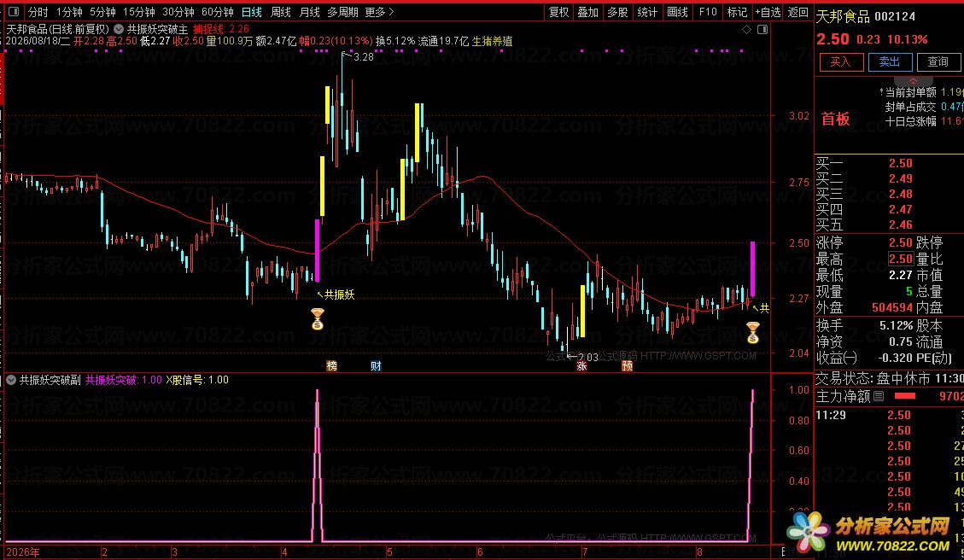Click the 首板 limit-up label
Viewport: 964px width, 560px height.
836,120
